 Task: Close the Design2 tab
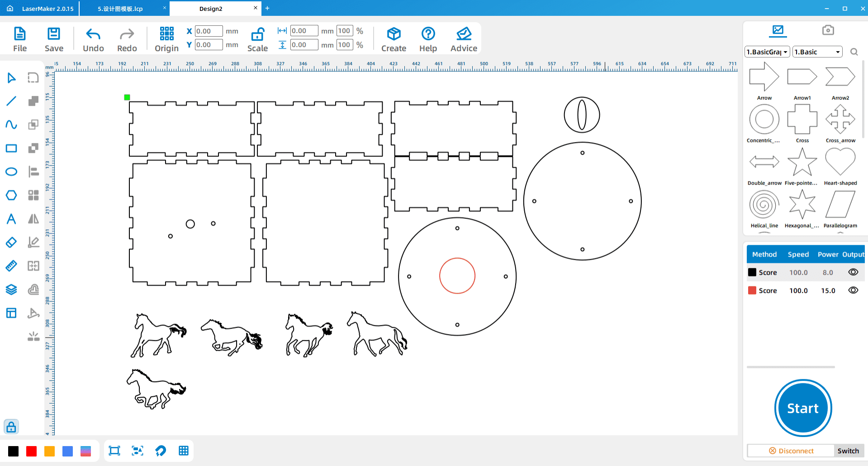tap(256, 8)
